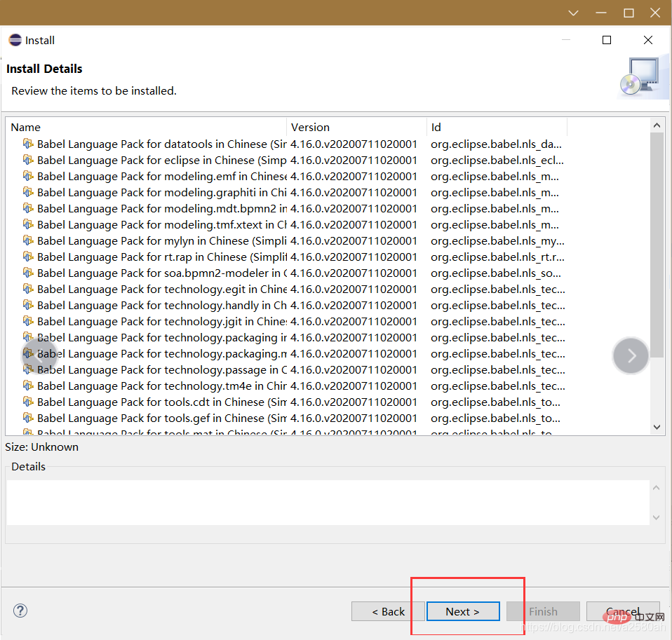The width and height of the screenshot is (672, 640).
Task: Click the tools.gef pack icon
Action: click(28, 418)
